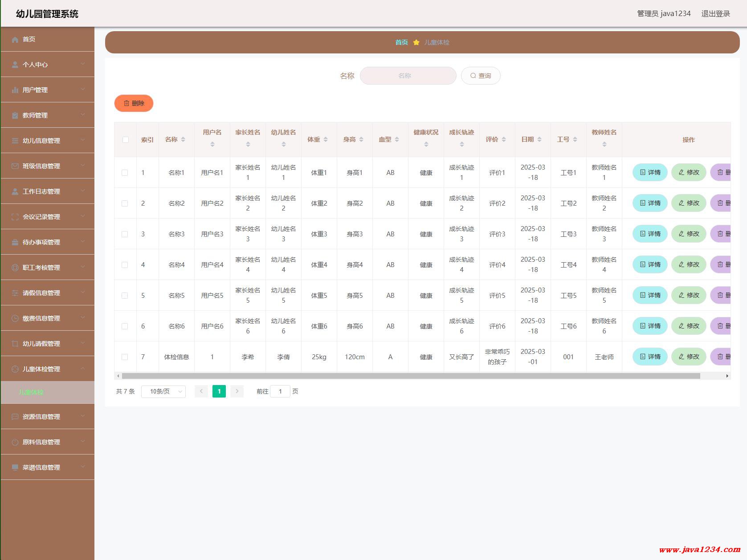Select page 1 in pagination

pyautogui.click(x=219, y=391)
